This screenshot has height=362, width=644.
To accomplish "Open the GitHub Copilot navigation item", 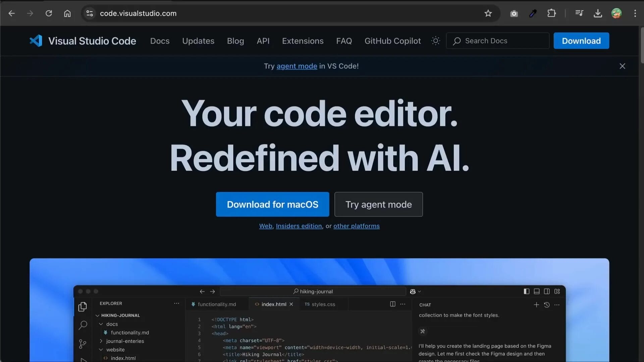I will point(392,41).
